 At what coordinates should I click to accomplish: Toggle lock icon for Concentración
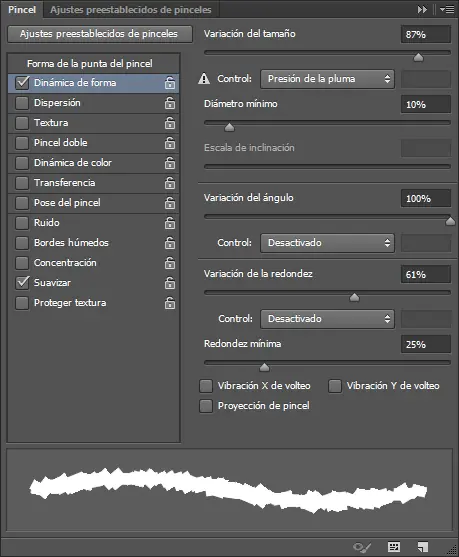tap(170, 263)
